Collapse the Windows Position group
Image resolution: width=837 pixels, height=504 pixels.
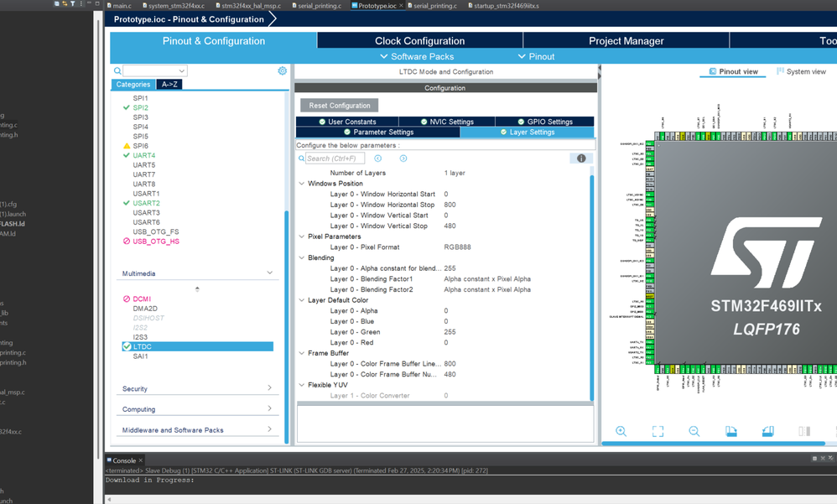coord(302,183)
